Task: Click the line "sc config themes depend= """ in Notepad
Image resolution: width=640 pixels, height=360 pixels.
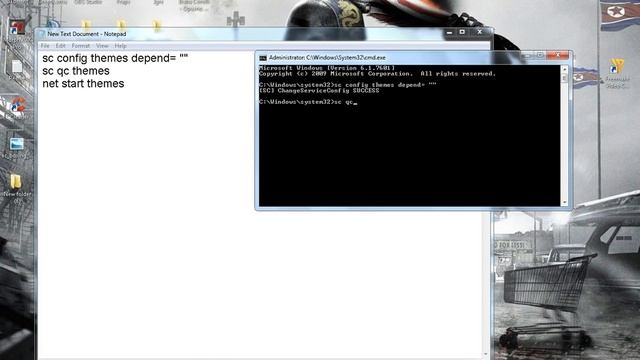Action: tap(115, 58)
